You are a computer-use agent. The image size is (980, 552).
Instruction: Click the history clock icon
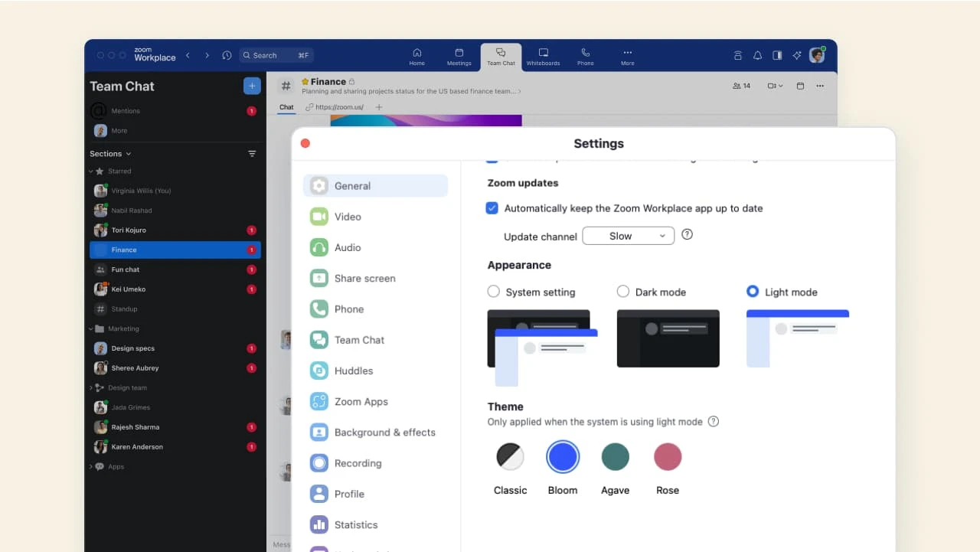tap(227, 55)
